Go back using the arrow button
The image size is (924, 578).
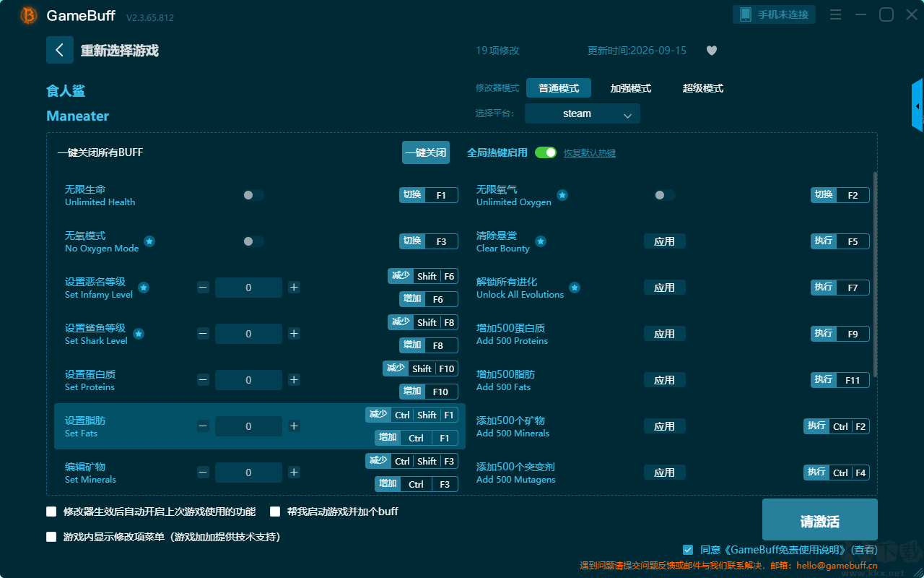(60, 50)
